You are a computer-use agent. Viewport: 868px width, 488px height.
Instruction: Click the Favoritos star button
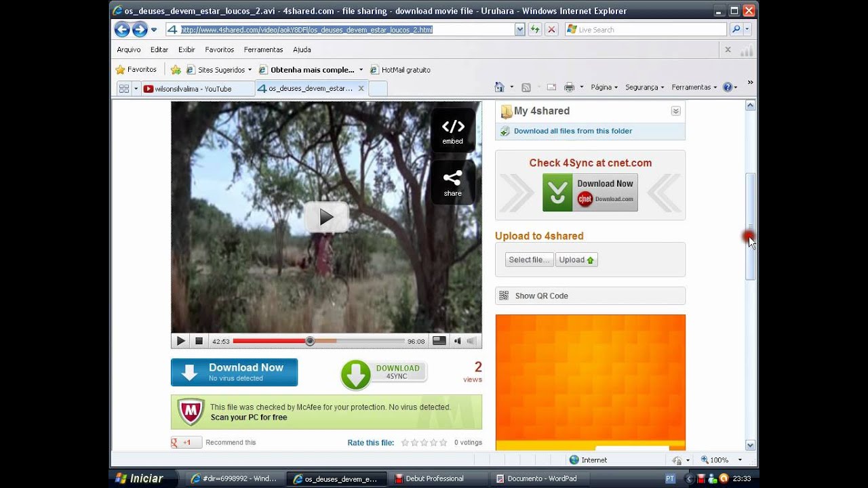(136, 69)
